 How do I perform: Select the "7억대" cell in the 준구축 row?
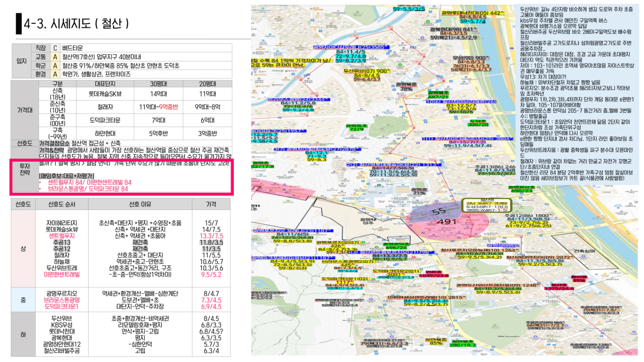point(158,120)
